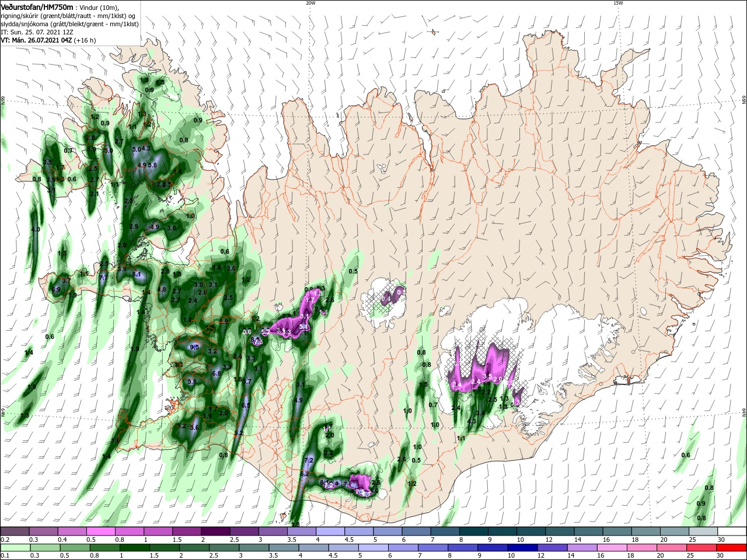Pick the light periwinkle swatch above 4 in the upper scale
Image resolution: width=747 pixels, height=560 pixels.
[x=330, y=531]
